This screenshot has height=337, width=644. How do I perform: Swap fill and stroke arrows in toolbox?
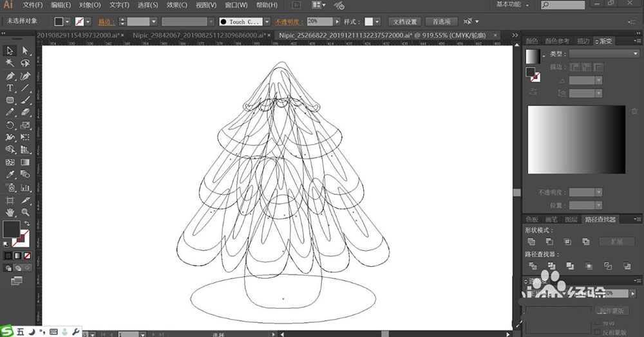tap(26, 223)
